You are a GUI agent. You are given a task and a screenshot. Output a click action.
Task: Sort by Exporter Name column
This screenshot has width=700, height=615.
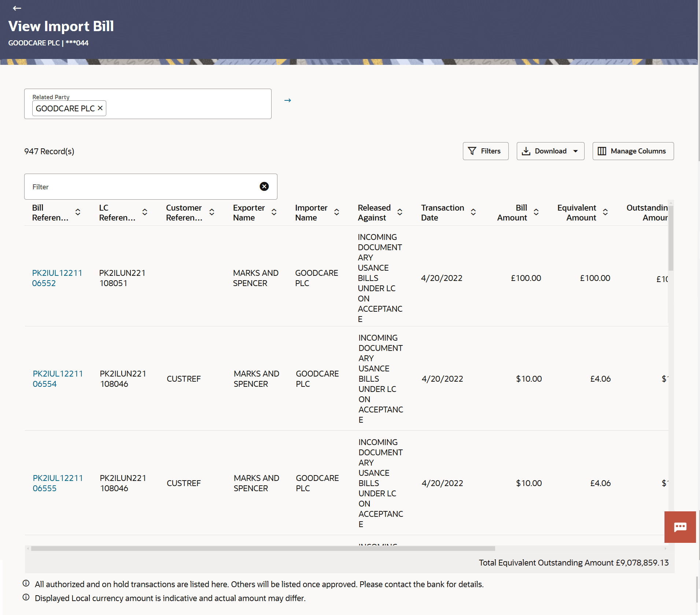(x=274, y=212)
